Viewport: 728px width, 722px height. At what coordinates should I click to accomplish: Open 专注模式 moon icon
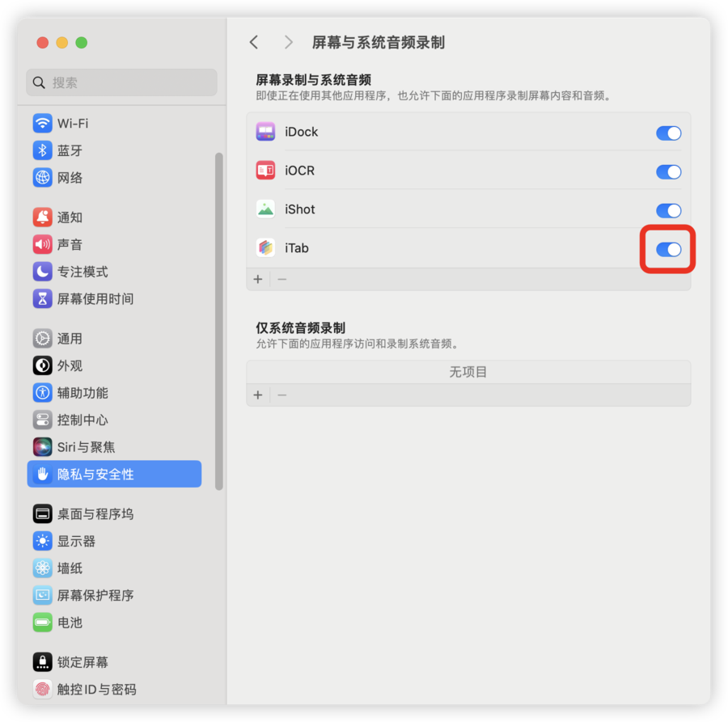(x=42, y=272)
